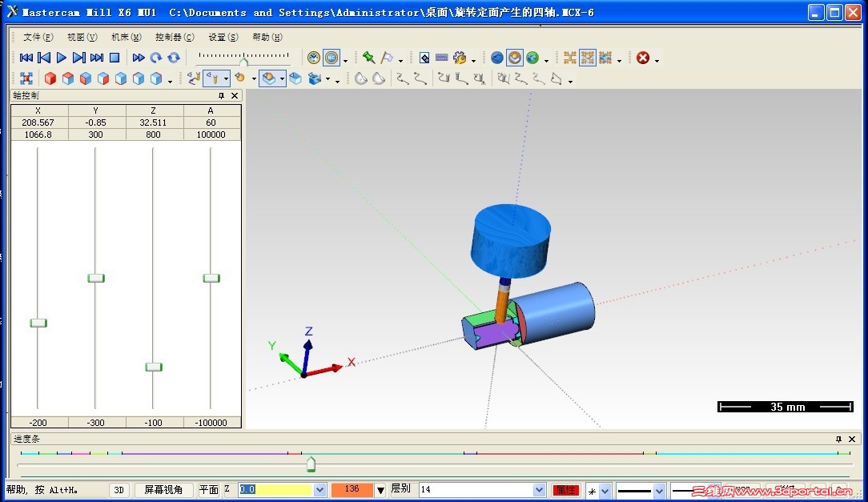Stop the simulation playback
The height and width of the screenshot is (502, 868).
pyautogui.click(x=115, y=58)
